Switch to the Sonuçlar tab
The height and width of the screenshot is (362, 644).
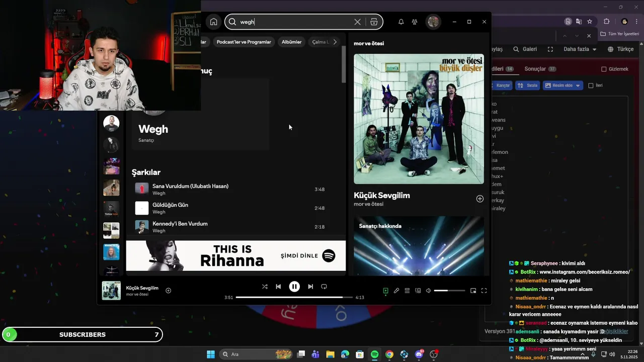[x=540, y=69]
